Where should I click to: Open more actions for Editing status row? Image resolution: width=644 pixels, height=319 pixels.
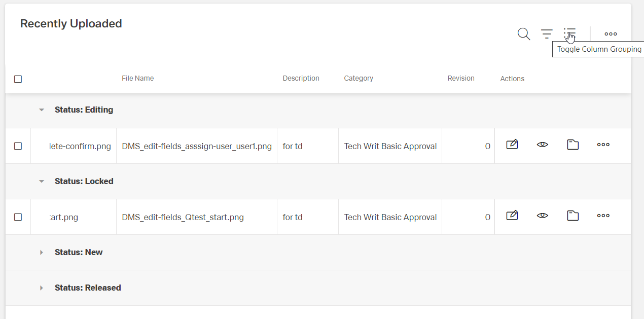[603, 145]
